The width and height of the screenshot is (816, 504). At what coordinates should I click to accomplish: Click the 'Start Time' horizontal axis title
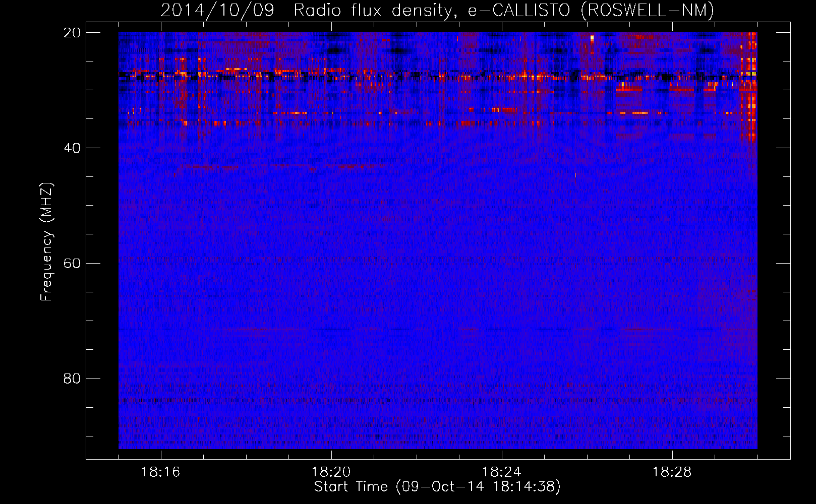click(x=351, y=487)
